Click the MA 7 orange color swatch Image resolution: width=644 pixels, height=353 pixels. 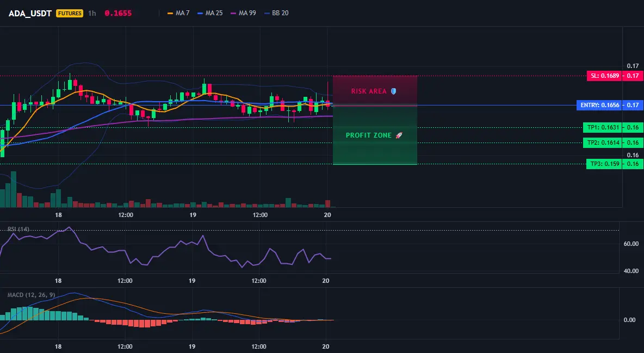(170, 13)
